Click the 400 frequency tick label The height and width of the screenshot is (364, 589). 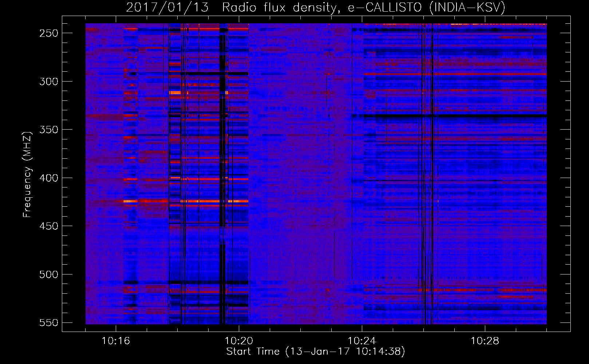(x=49, y=178)
